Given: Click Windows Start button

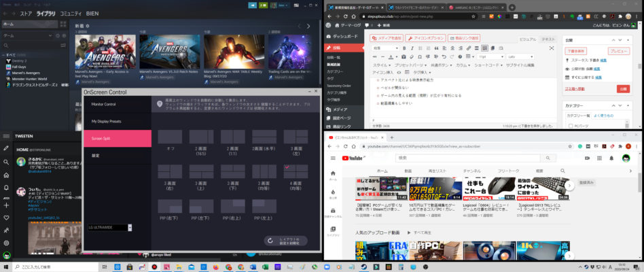Looking at the screenshot, I should point(5,267).
